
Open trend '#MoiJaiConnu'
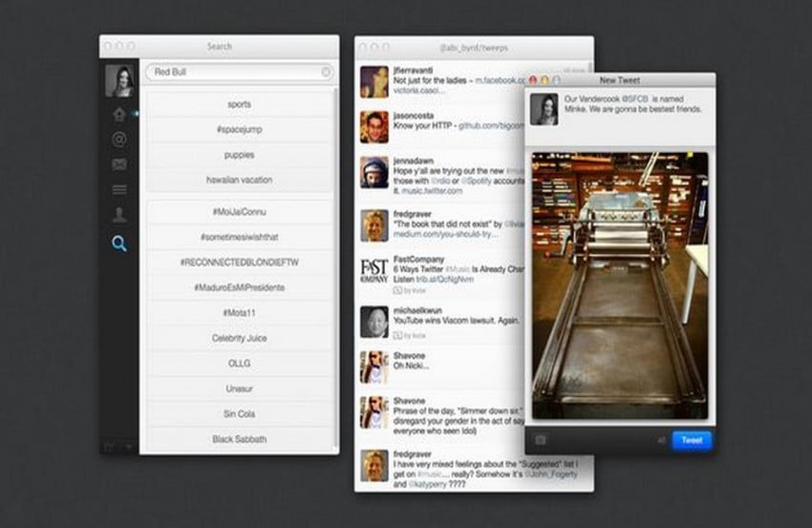click(x=239, y=212)
